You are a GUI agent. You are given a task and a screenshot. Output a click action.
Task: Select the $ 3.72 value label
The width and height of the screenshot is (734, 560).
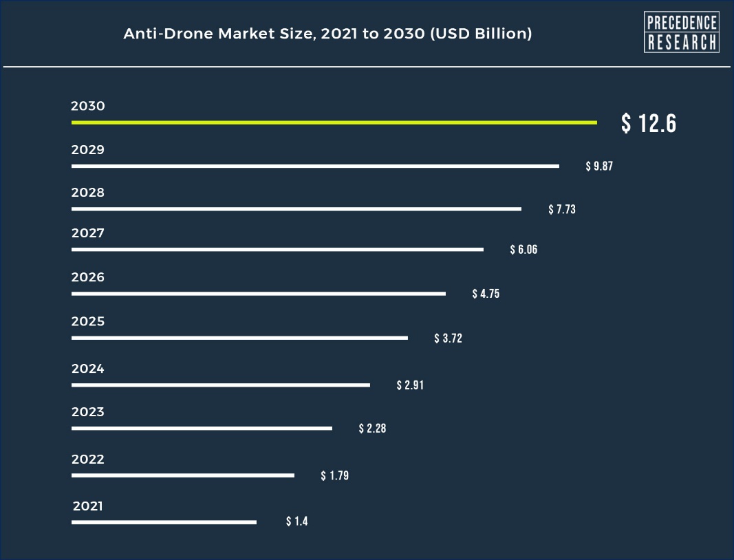point(448,338)
